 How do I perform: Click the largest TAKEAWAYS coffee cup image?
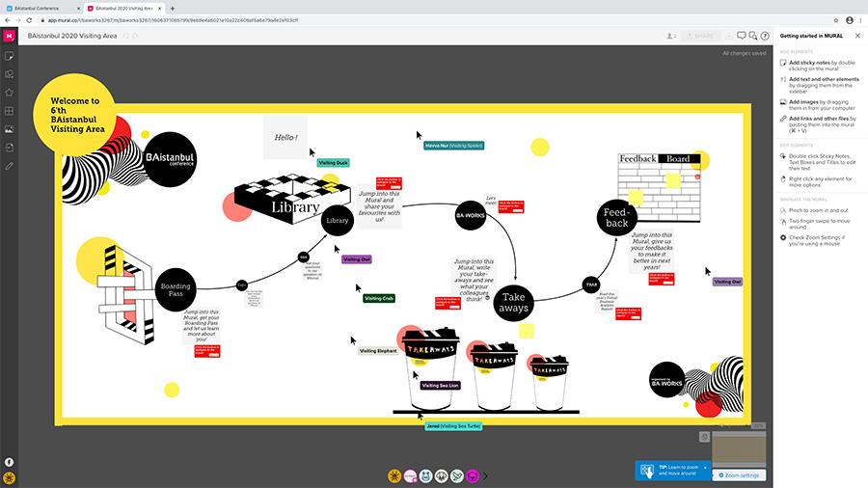pyautogui.click(x=430, y=369)
